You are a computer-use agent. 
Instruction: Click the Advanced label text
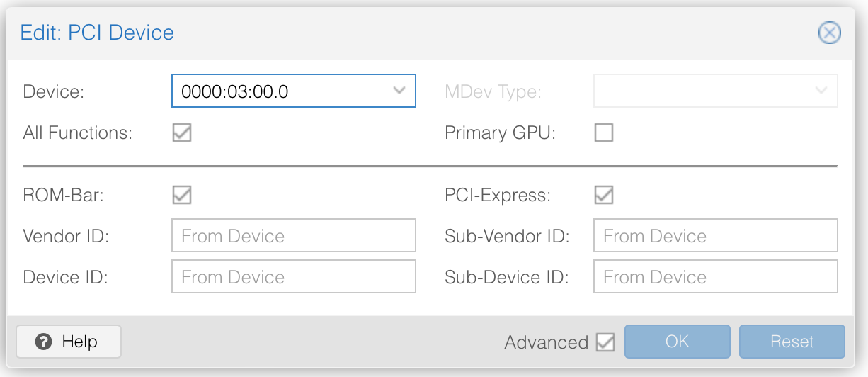(x=546, y=342)
